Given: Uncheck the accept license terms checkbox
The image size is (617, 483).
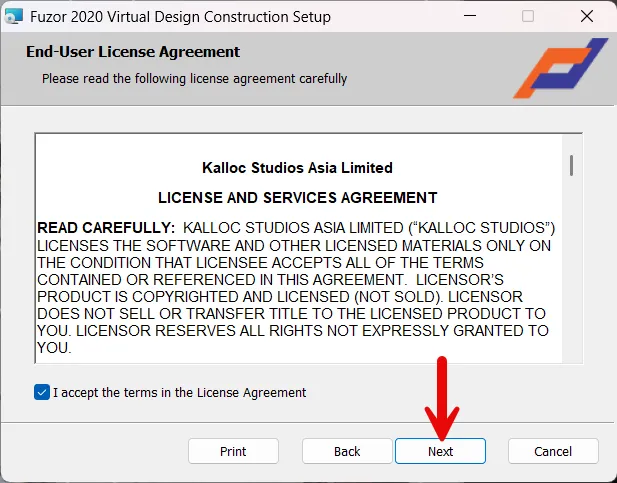Looking at the screenshot, I should [x=41, y=392].
